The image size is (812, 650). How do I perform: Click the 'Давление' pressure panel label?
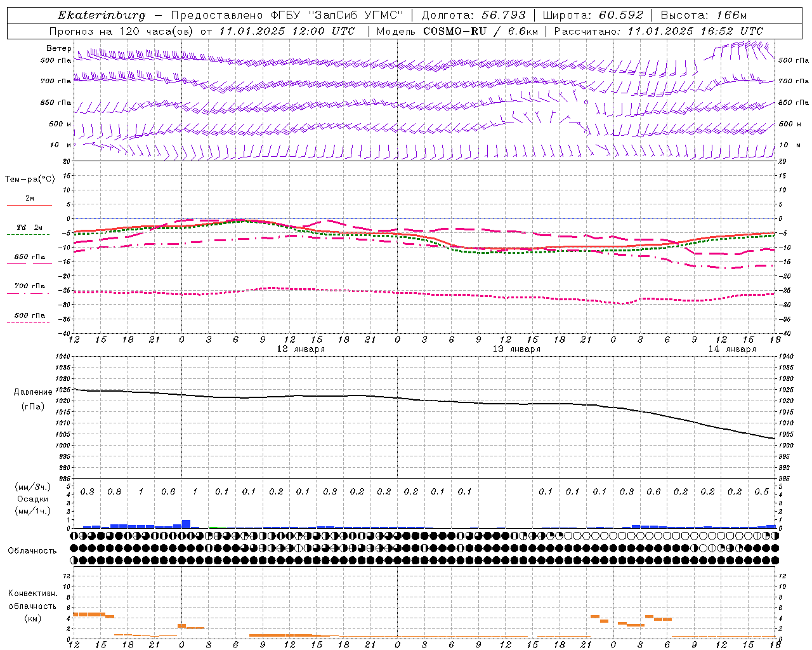[33, 392]
